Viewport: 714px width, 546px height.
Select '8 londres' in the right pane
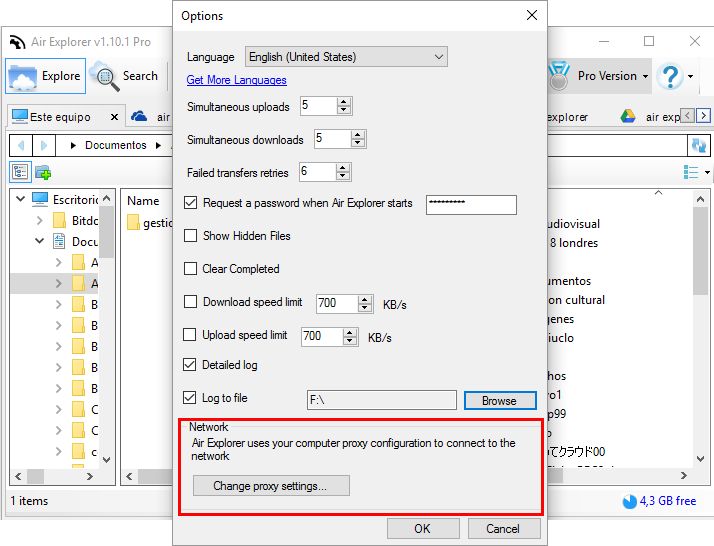click(x=574, y=243)
